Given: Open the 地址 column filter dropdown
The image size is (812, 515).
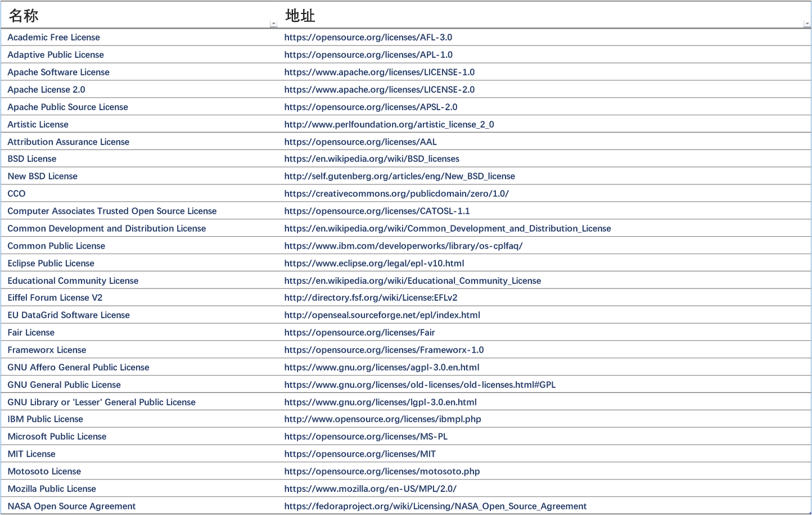Looking at the screenshot, I should tap(807, 24).
